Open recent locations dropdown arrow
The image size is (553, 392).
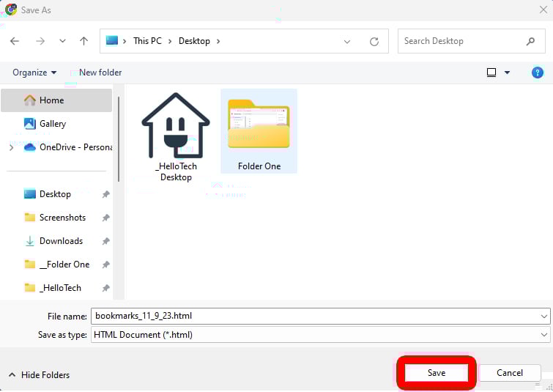(62, 41)
